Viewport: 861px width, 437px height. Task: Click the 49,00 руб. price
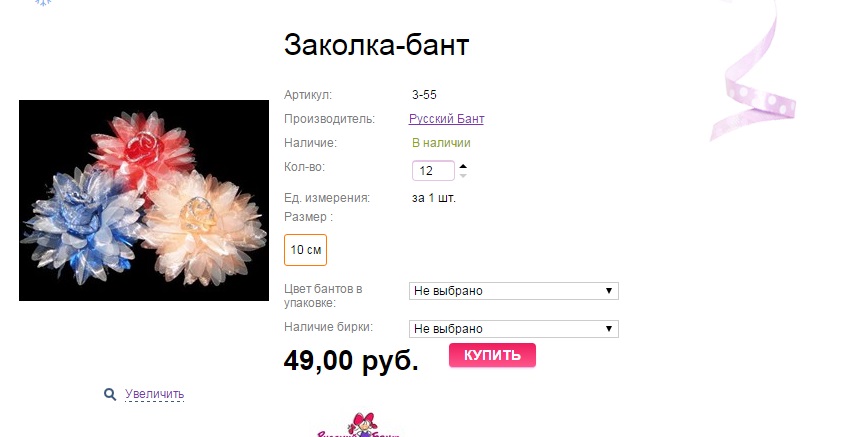point(351,361)
